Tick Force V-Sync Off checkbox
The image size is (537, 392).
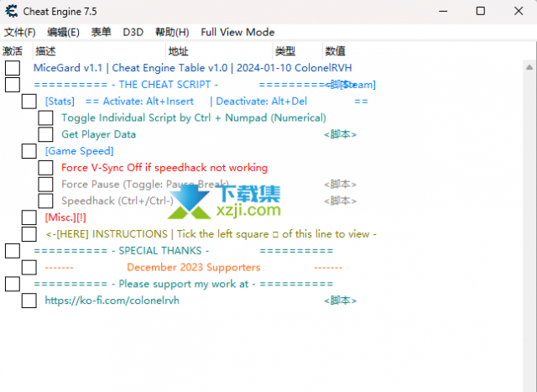(x=45, y=168)
